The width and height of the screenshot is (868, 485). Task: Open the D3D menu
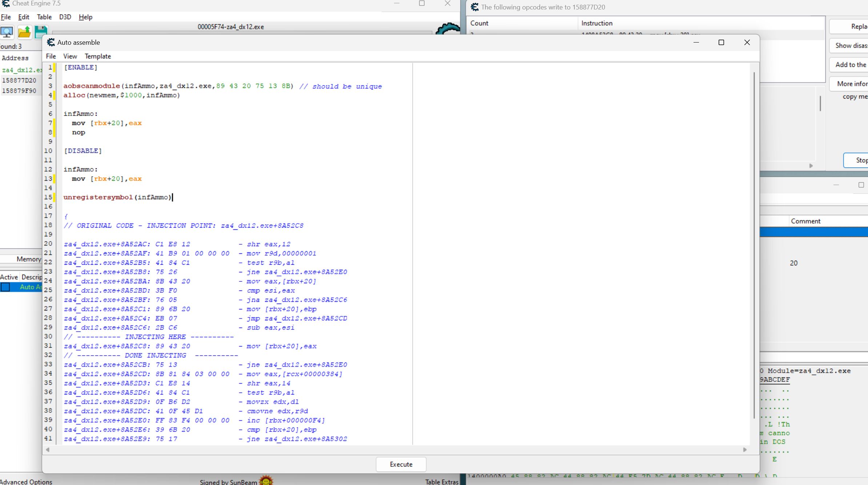click(x=65, y=17)
